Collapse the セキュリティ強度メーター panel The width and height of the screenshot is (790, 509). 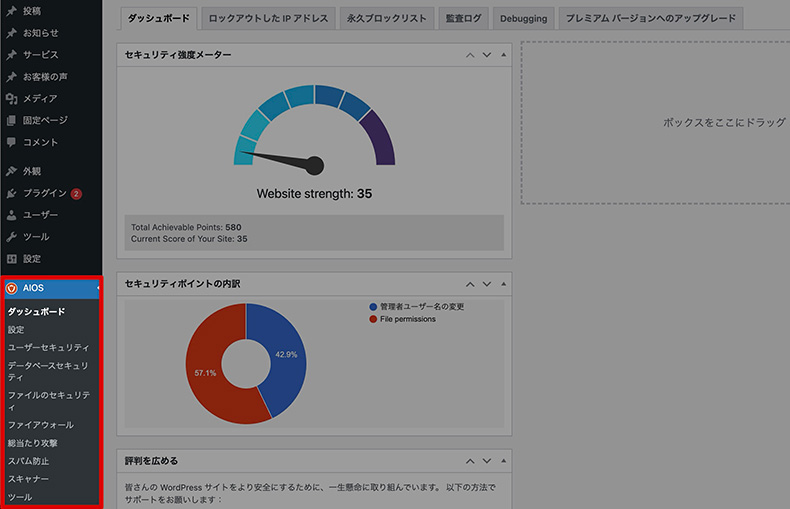pos(503,55)
